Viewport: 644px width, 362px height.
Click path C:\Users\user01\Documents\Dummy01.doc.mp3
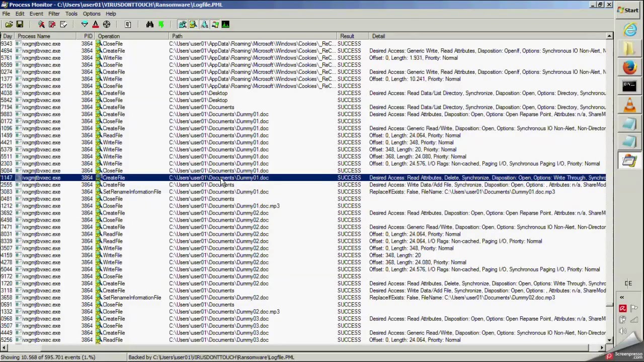(224, 206)
